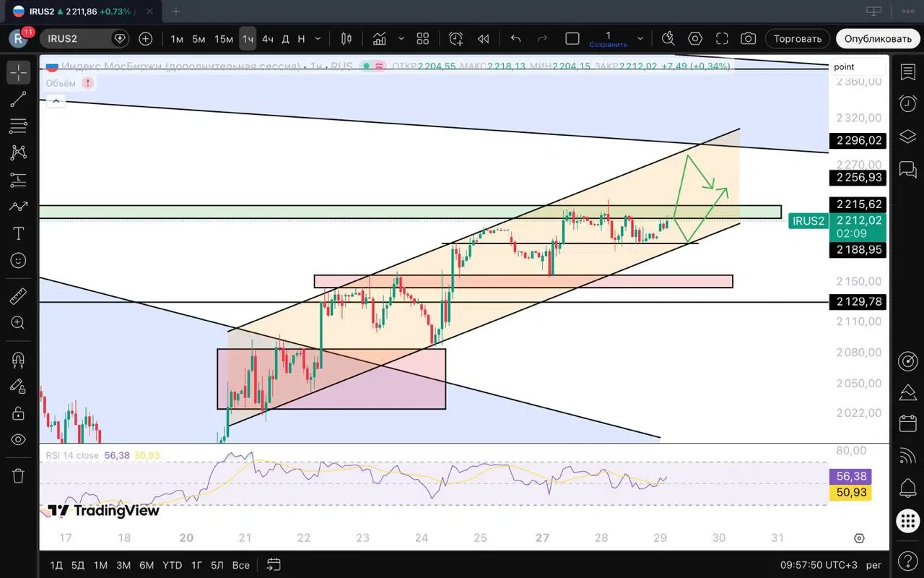Select the 3М date range
Viewport: 924px width, 578px height.
pyautogui.click(x=123, y=565)
